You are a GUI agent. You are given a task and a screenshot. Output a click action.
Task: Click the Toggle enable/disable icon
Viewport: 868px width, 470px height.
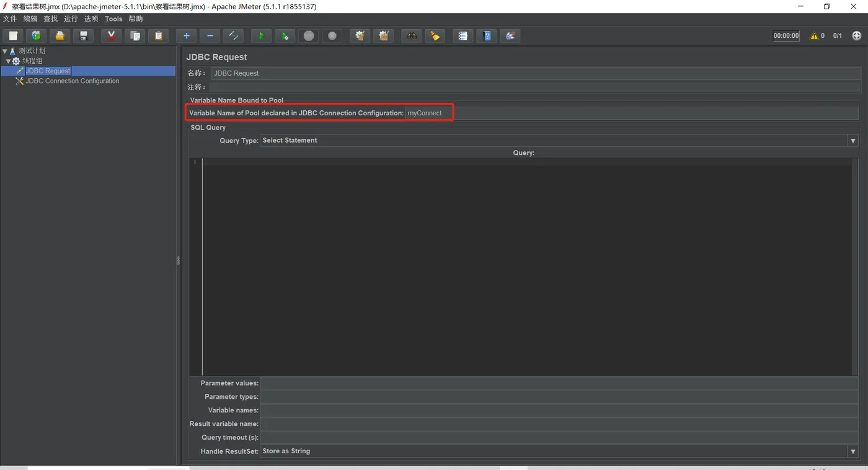click(234, 36)
